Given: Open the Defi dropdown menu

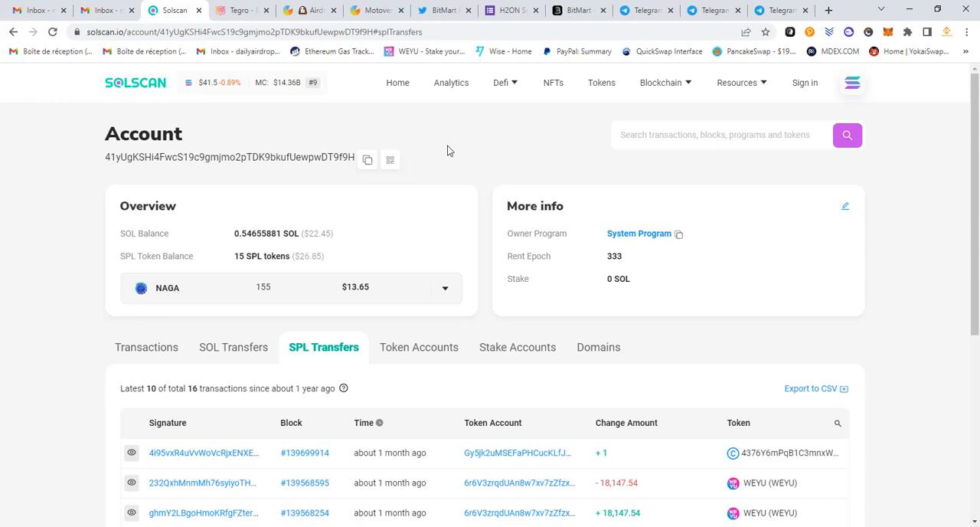Looking at the screenshot, I should coord(505,83).
